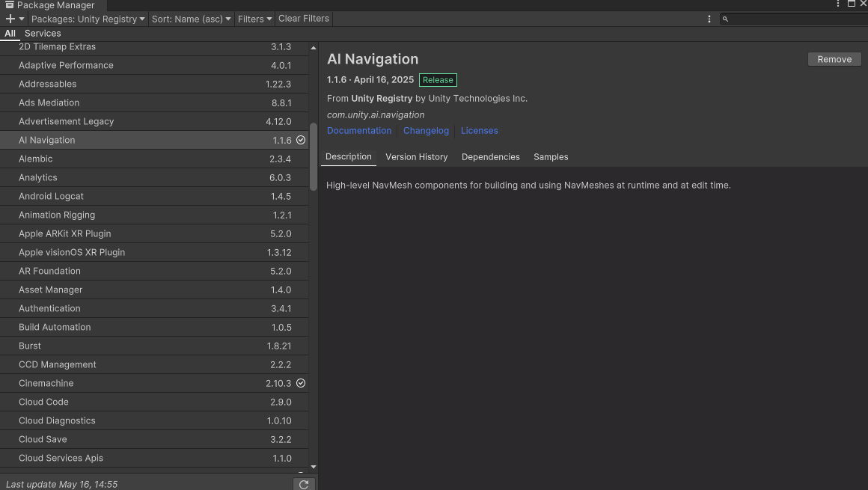This screenshot has width=868, height=490.
Task: Open the window options kebab menu in title bar
Action: (837, 4)
